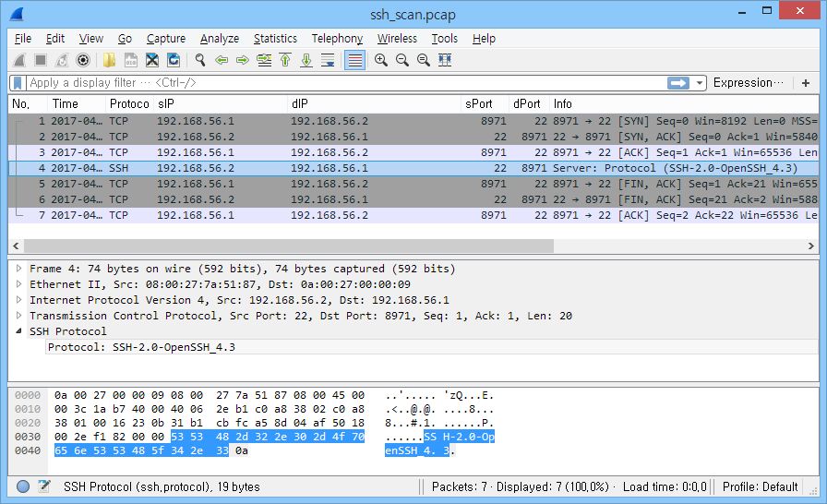This screenshot has width=827, height=504.
Task: Go forward to next packet arrow
Action: pos(243,60)
